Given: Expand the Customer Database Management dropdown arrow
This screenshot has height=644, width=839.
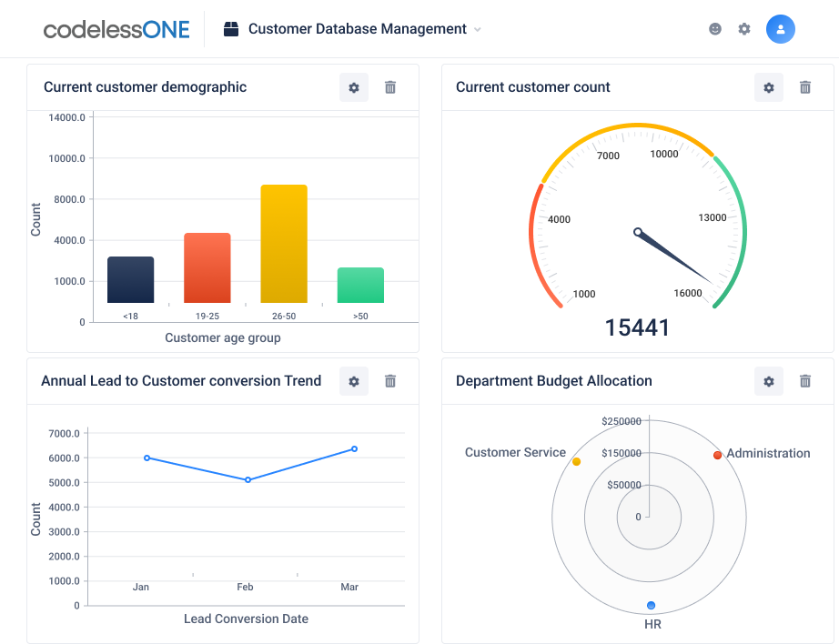Looking at the screenshot, I should [x=478, y=29].
